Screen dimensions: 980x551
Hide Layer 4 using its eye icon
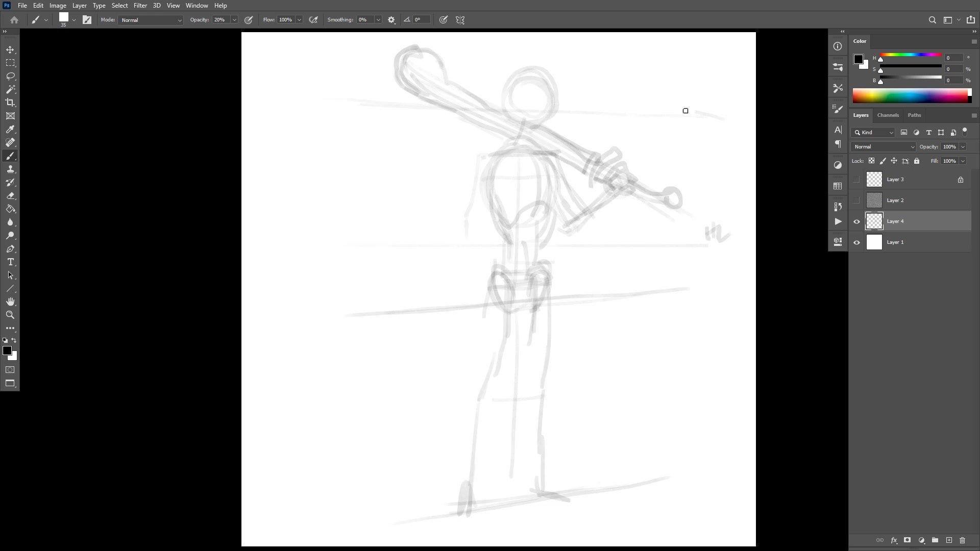tap(856, 221)
